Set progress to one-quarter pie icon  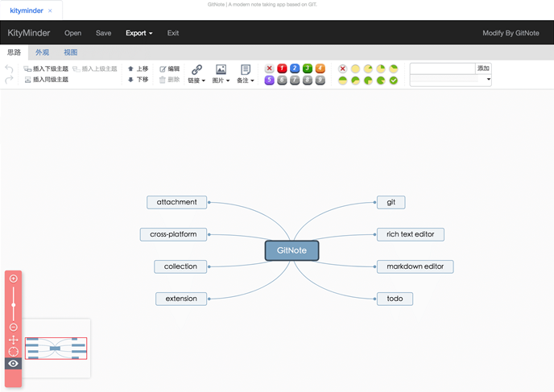point(381,69)
